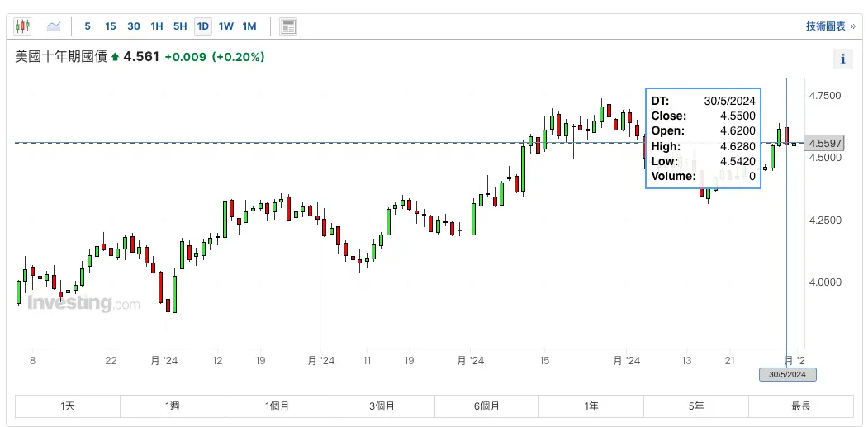
Task: Switch interval to 1M monthly
Action: point(249,26)
